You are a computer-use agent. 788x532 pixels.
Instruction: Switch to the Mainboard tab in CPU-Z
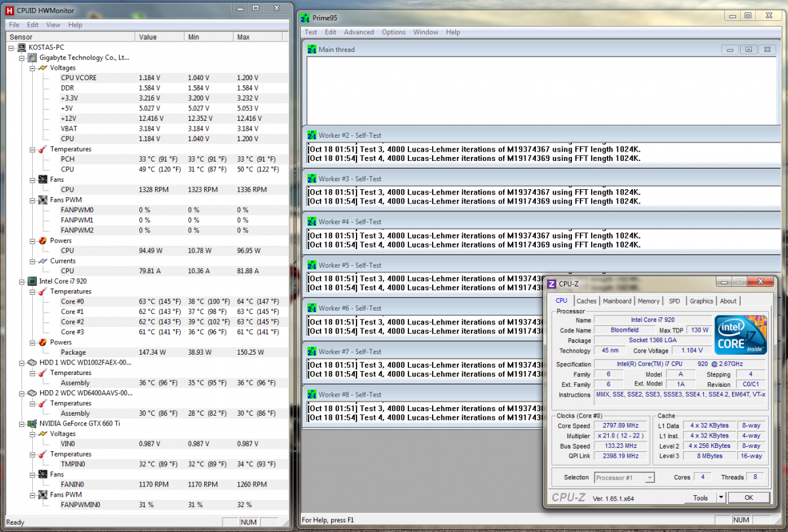click(x=617, y=301)
